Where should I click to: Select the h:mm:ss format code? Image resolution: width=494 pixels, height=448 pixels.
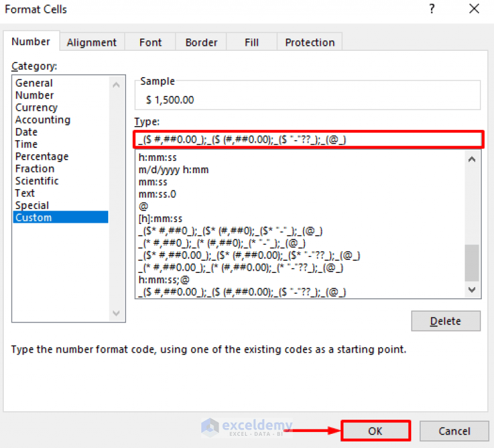pos(300,157)
